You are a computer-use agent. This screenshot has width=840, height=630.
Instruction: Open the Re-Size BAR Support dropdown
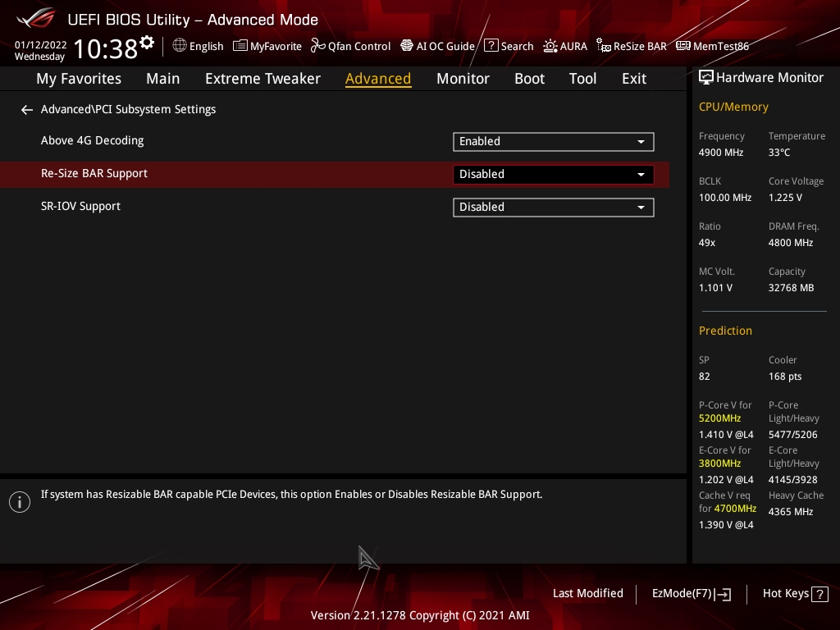(553, 175)
